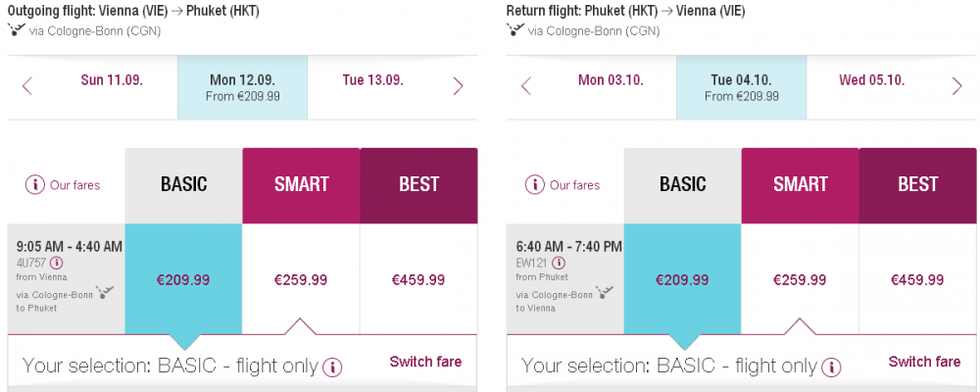Viewport: 980px width, 392px height.
Task: Show info for flight 4U757
Action: 56,262
